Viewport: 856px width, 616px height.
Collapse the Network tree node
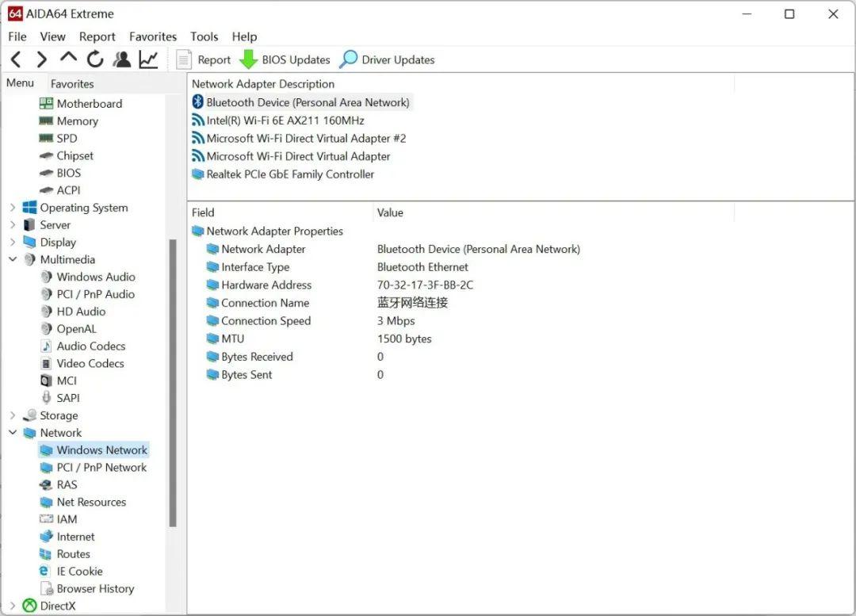pos(13,432)
